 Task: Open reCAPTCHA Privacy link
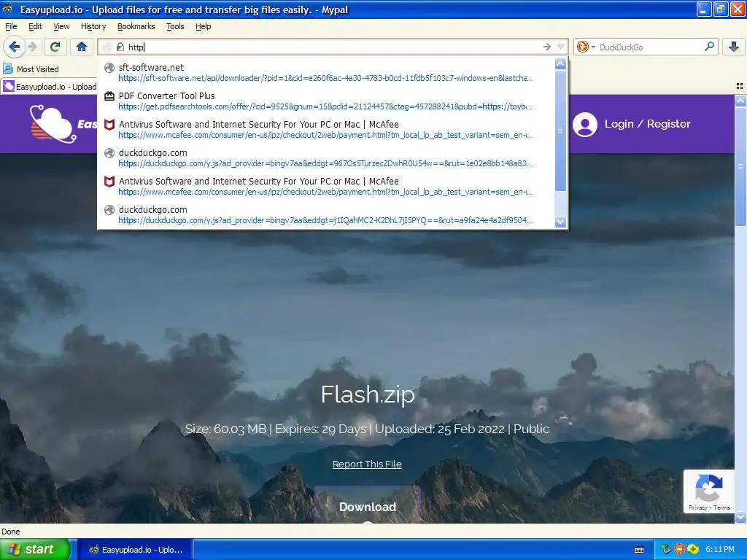point(697,507)
